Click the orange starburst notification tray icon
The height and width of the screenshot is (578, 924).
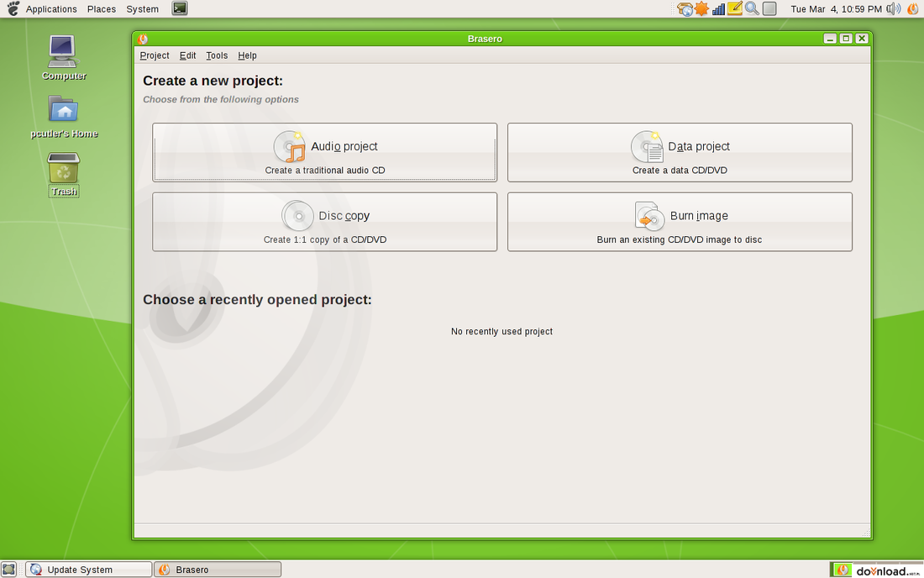coord(701,9)
